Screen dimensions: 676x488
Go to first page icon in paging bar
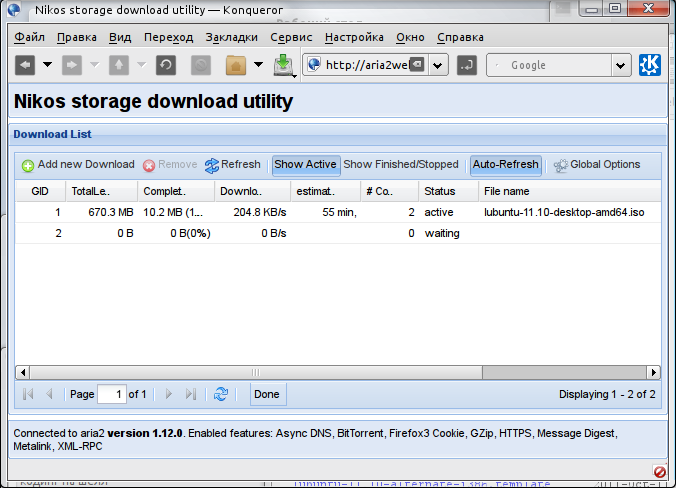tap(28, 394)
